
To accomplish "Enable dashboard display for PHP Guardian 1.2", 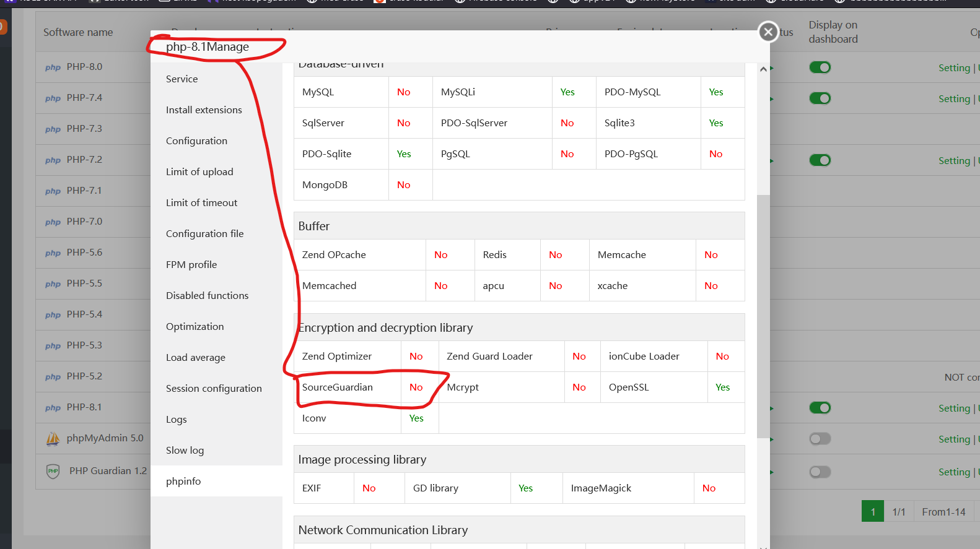I will [x=820, y=472].
